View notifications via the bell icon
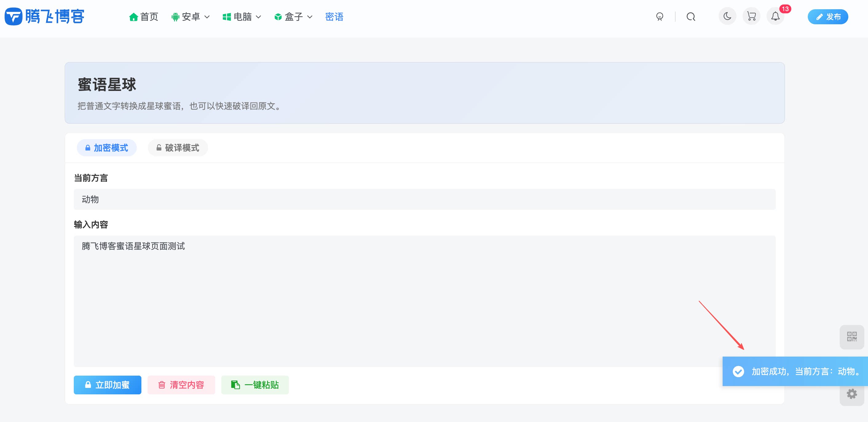 (775, 16)
